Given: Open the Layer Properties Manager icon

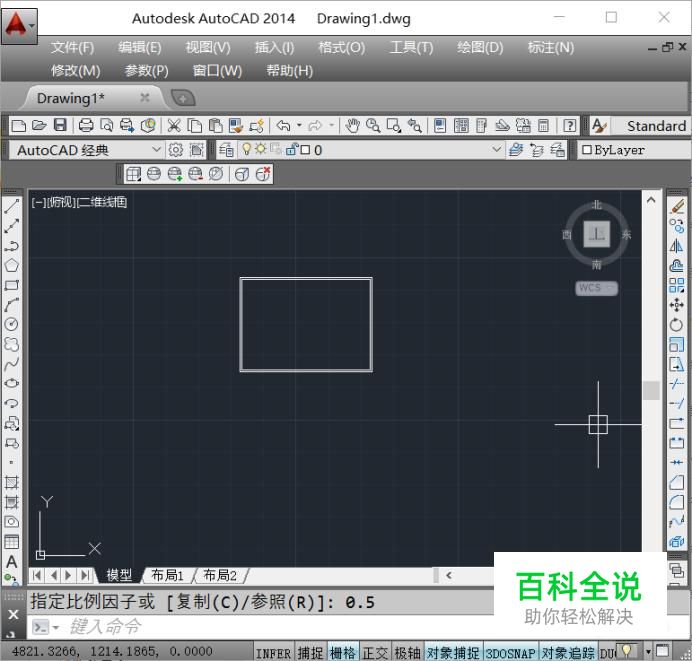Looking at the screenshot, I should 226,150.
